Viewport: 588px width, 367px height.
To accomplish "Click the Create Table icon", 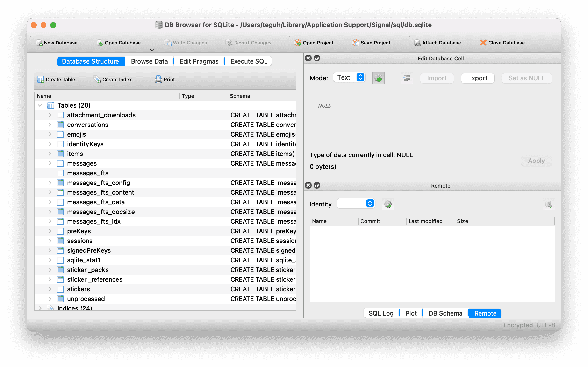I will click(41, 80).
